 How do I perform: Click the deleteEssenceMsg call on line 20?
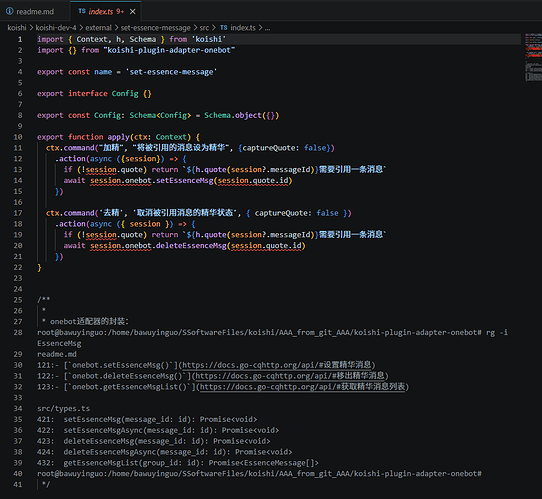(191, 245)
